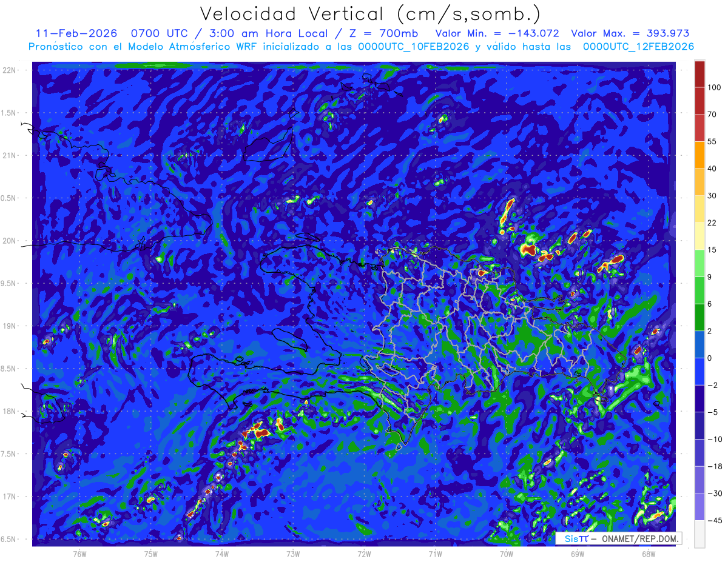Viewport: 728px width, 562px height.
Task: Click the "71W" longitude label
Action: pos(435,553)
